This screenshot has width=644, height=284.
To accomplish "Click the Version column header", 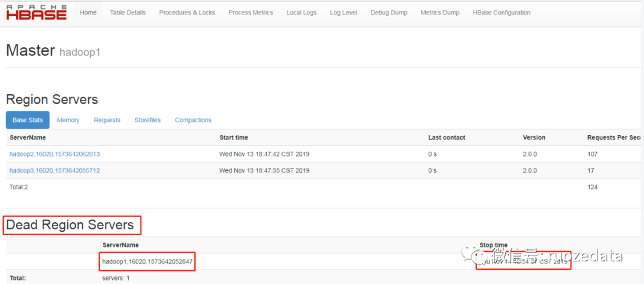I will click(x=534, y=138).
